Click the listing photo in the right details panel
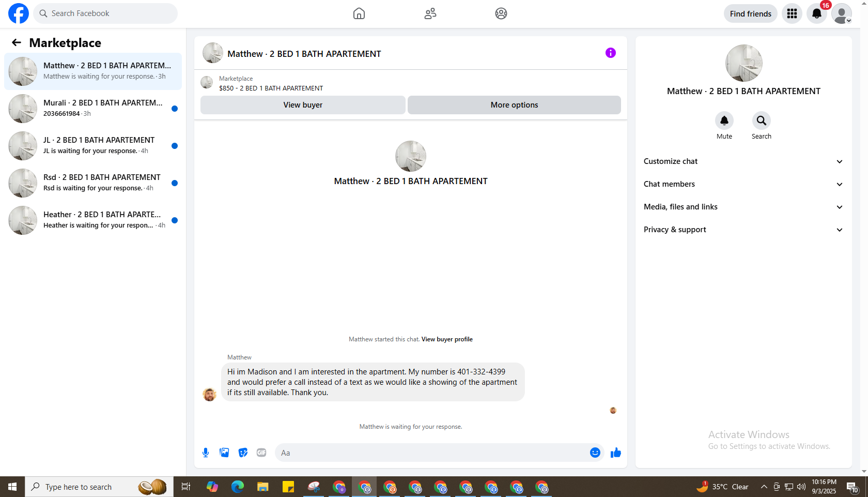Viewport: 868px width, 497px height. [744, 63]
